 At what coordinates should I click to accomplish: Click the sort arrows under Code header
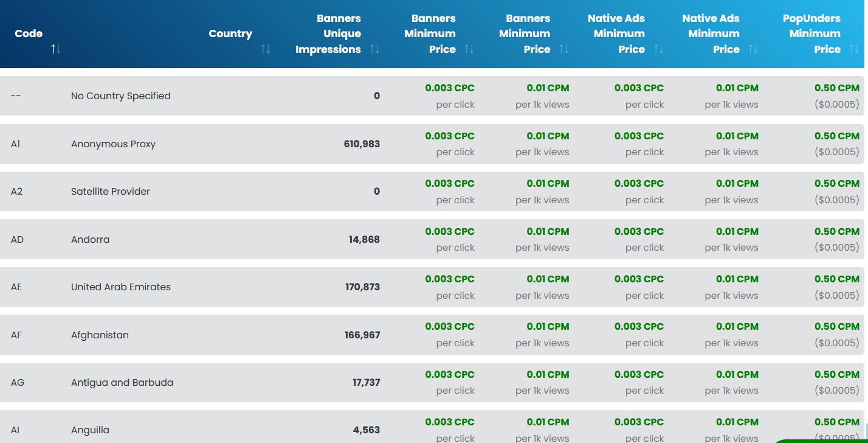[x=56, y=49]
